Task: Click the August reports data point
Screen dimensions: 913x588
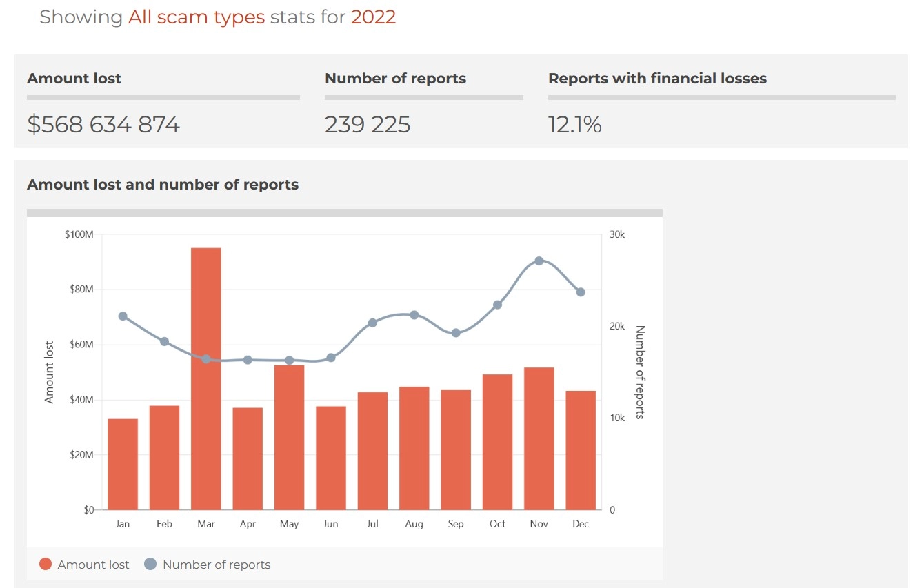Action: pyautogui.click(x=414, y=315)
